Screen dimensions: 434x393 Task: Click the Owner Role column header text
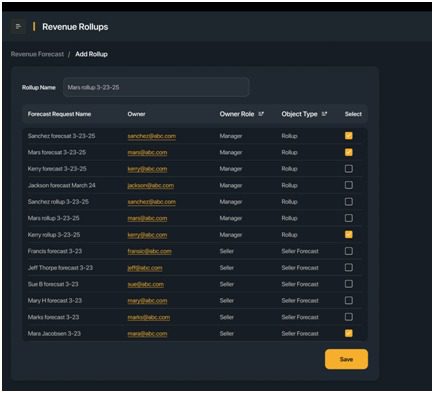237,114
